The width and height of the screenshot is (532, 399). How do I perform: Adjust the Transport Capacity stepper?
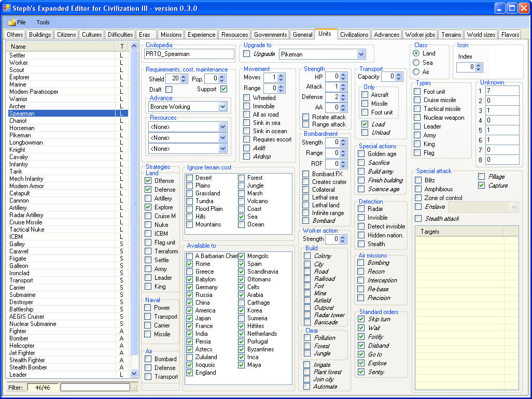(x=399, y=77)
